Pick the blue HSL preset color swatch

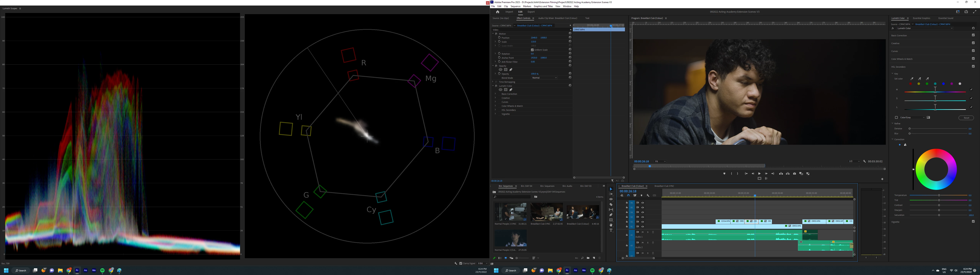[943, 84]
